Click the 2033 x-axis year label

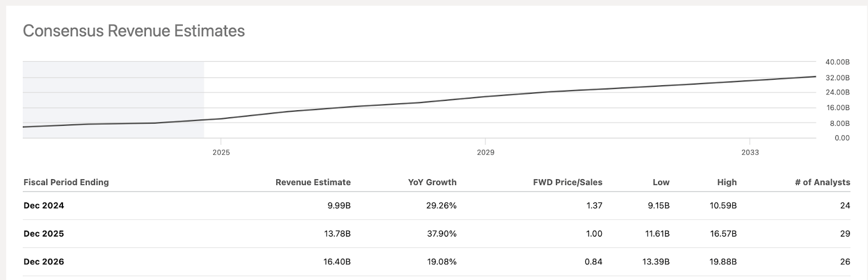pyautogui.click(x=750, y=152)
